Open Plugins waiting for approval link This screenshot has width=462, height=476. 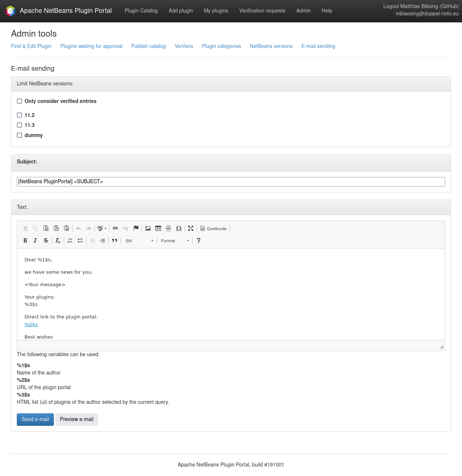coord(91,46)
